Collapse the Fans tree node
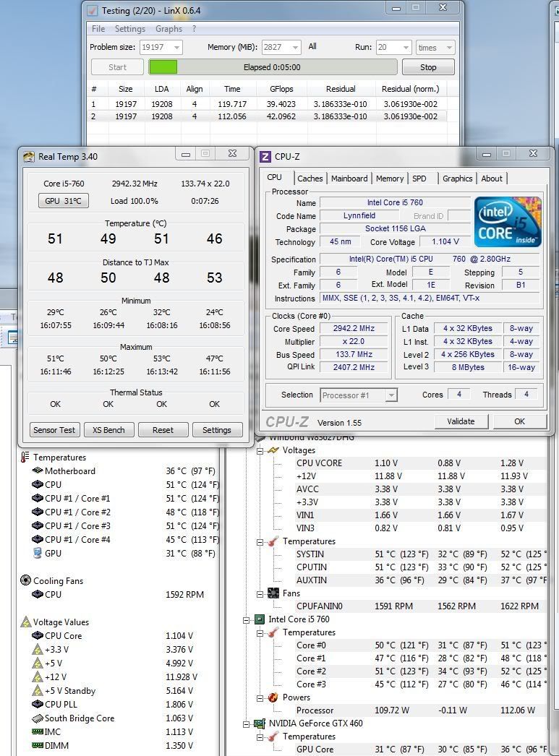The width and height of the screenshot is (559, 756). [260, 594]
